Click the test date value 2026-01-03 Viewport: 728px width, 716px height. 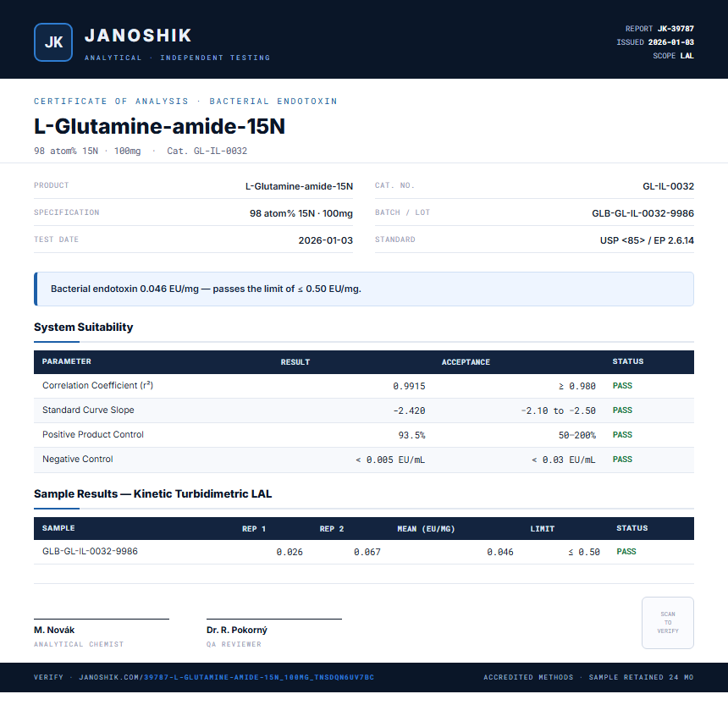coord(325,240)
